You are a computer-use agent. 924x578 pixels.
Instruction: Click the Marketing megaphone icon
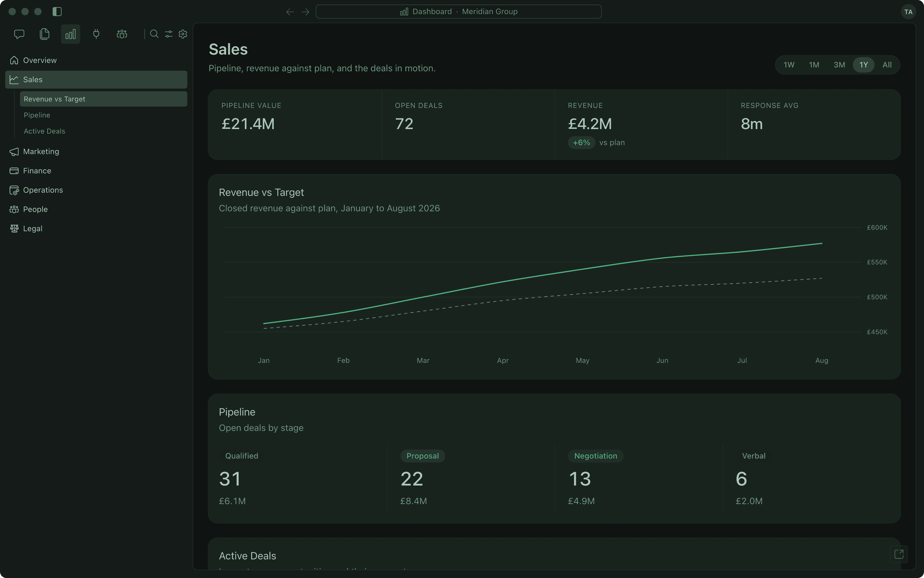coord(14,152)
